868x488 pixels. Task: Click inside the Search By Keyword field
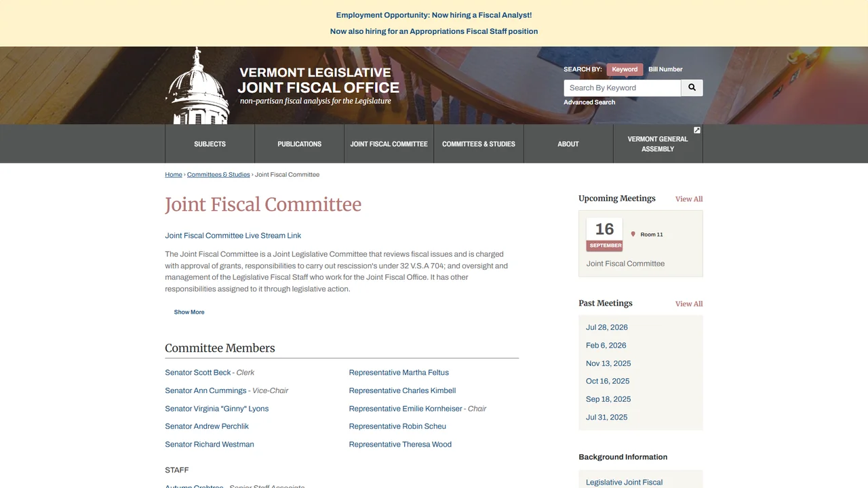pyautogui.click(x=623, y=88)
